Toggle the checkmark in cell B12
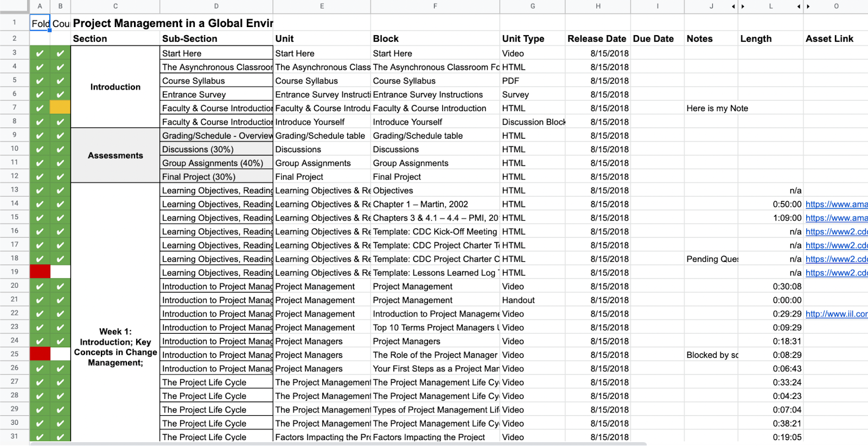This screenshot has height=446, width=868. tap(60, 177)
